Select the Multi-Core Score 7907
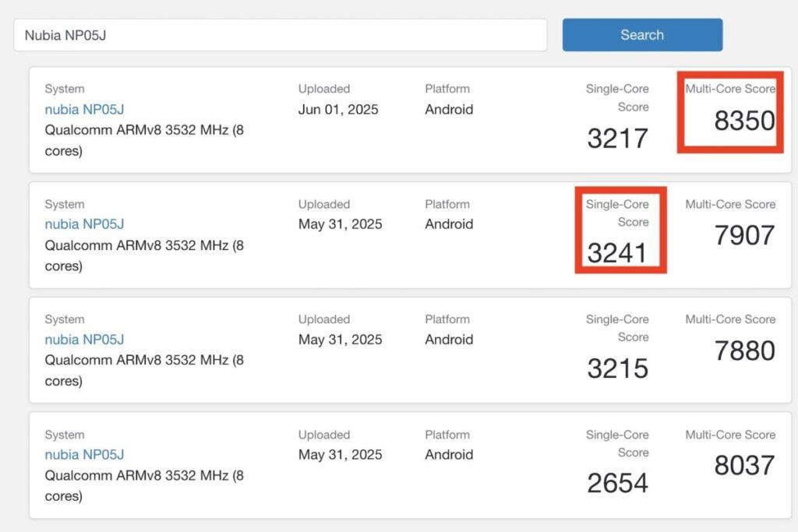The width and height of the screenshot is (798, 532). pyautogui.click(x=744, y=235)
